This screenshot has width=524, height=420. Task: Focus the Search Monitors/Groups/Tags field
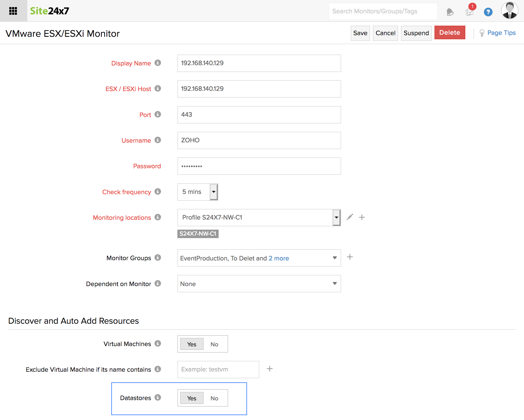point(383,11)
